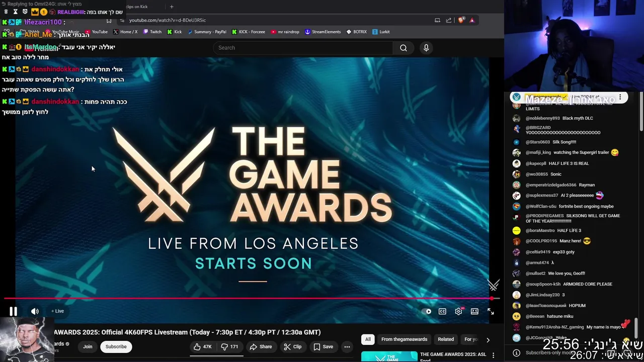Open the StreamElements bookmark

click(x=323, y=32)
